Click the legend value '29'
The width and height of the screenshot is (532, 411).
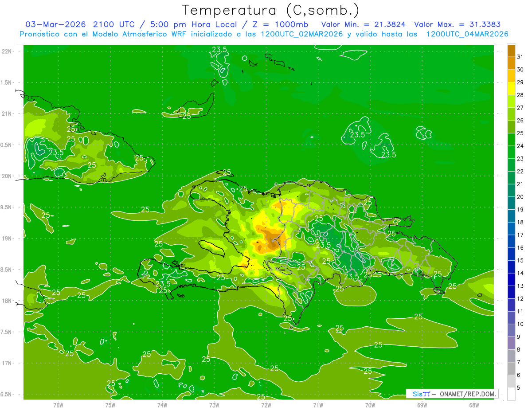coord(520,82)
